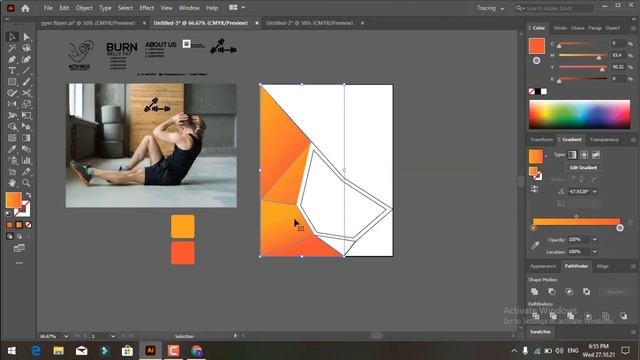Select the Eyedropper tool in toolbar
640x360 pixels.
click(12, 149)
